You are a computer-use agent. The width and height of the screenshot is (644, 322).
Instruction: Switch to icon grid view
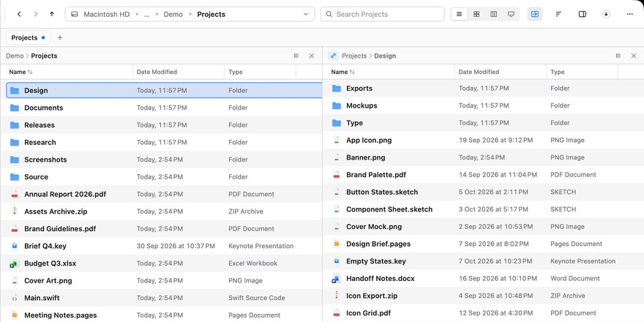point(476,14)
